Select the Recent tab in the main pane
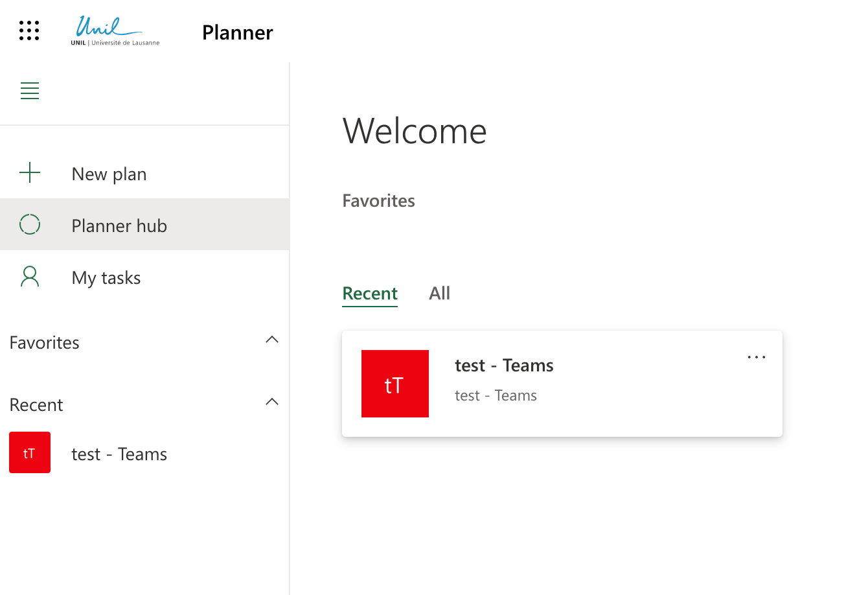This screenshot has width=868, height=595. coord(370,294)
